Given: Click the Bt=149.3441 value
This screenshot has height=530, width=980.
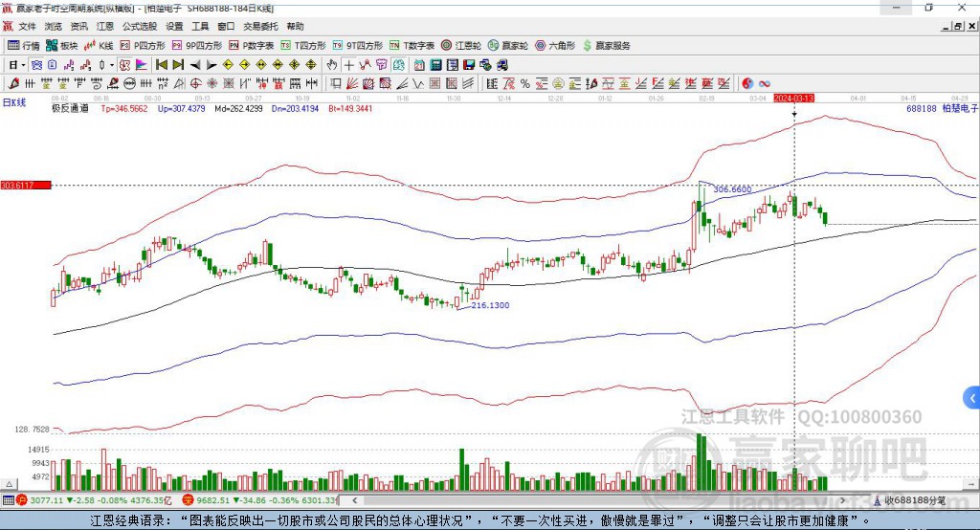Looking at the screenshot, I should (350, 108).
